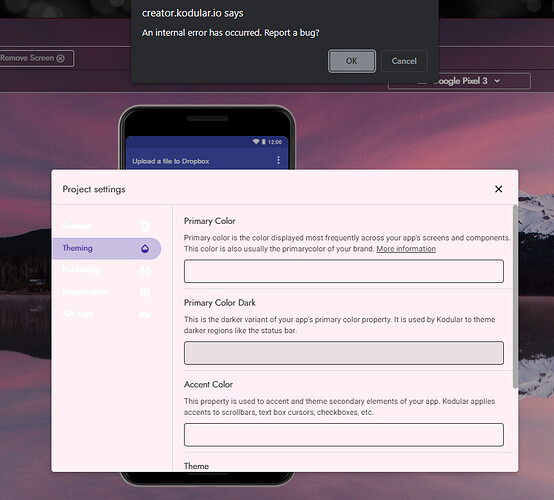Click the Accent Color picker field
Image resolution: width=554 pixels, height=500 pixels.
click(x=344, y=435)
